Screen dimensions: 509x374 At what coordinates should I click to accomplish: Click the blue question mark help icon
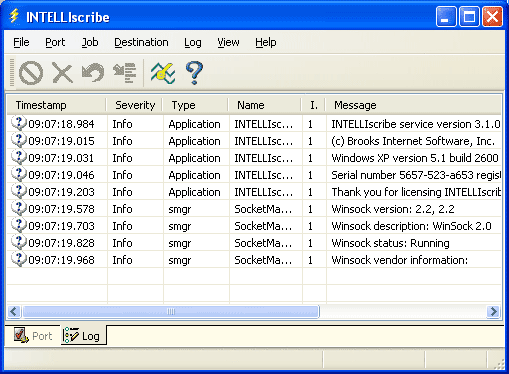[194, 72]
